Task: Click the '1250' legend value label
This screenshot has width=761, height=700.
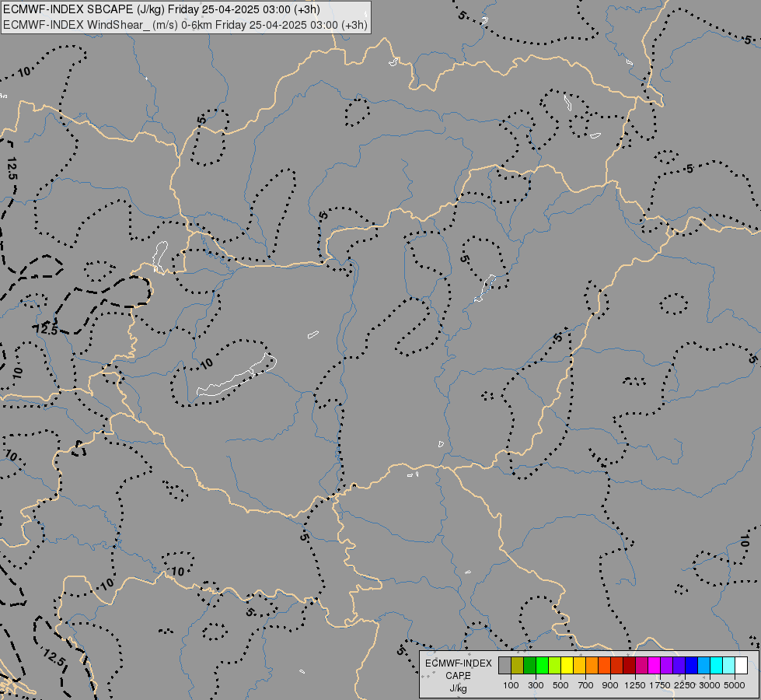Action: tap(635, 685)
